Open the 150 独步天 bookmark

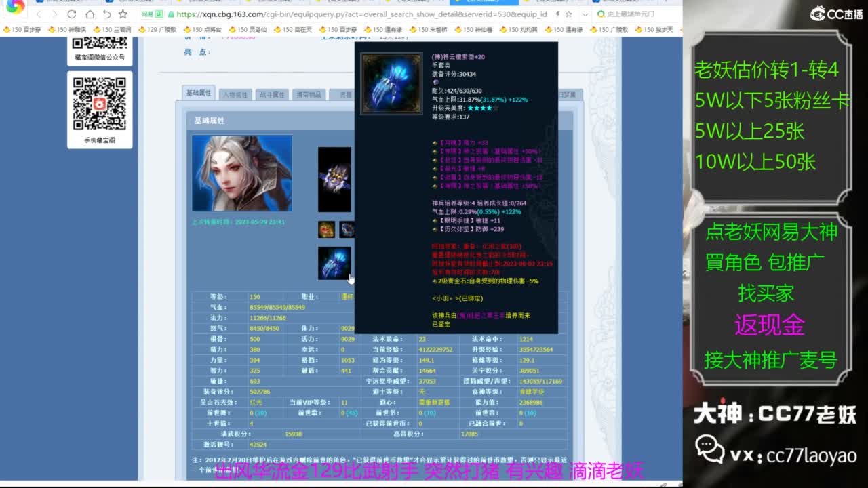click(654, 30)
